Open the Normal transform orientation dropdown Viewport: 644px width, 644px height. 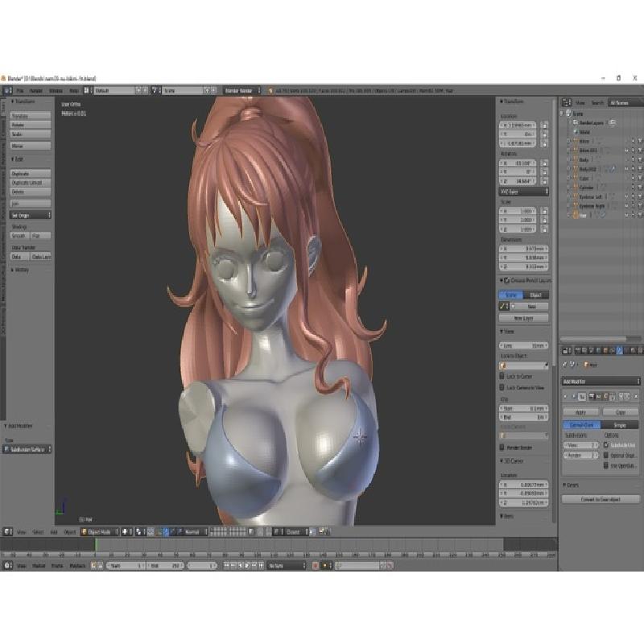coord(192,532)
